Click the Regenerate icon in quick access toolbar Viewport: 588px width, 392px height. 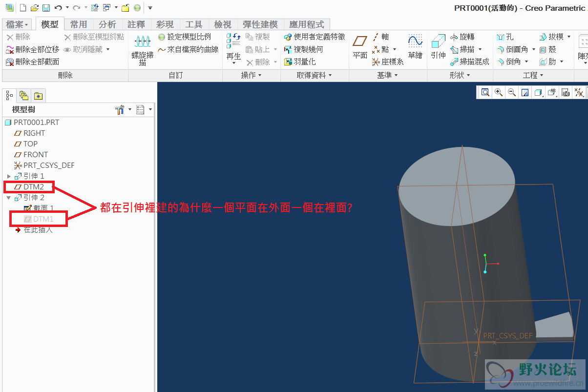[95, 8]
